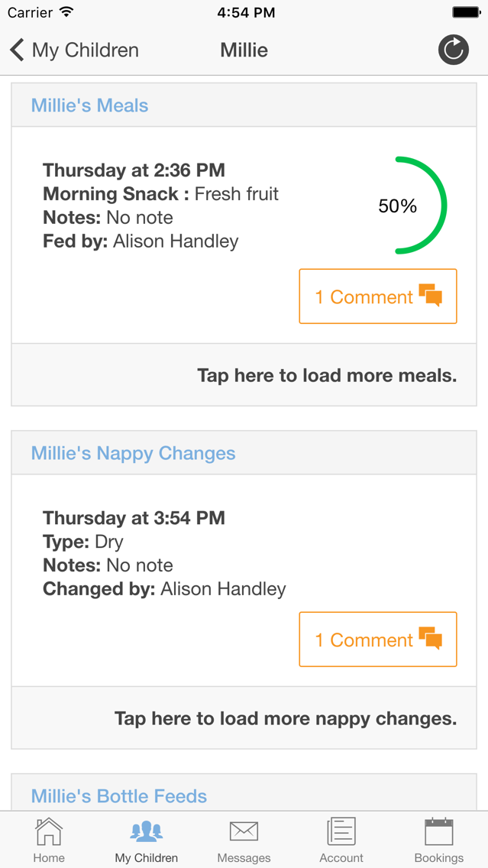
Task: Open the Millie's Nappy Changes section header
Action: coord(244,453)
